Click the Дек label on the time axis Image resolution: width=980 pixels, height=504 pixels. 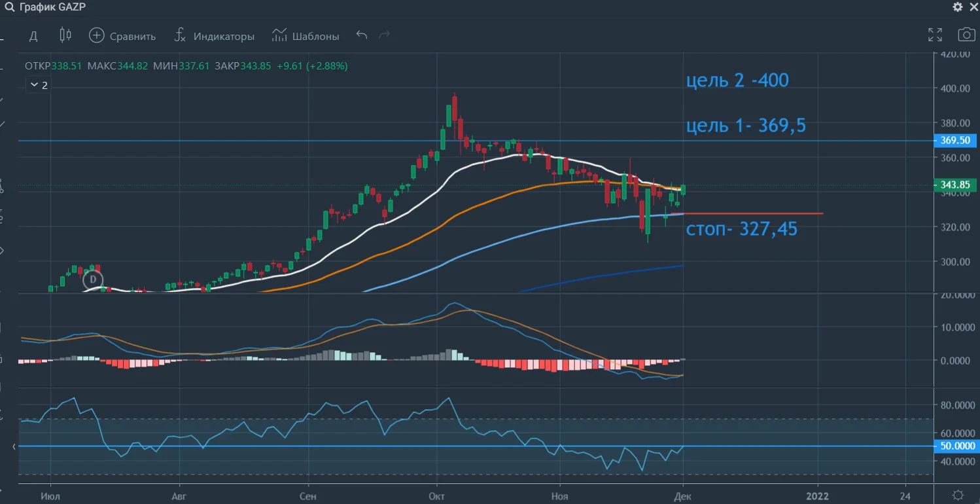coord(682,496)
